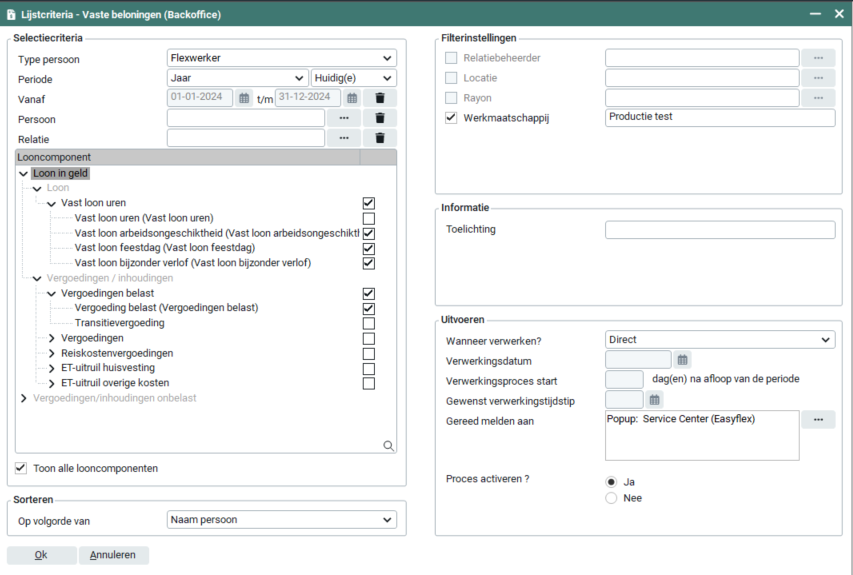Select the Nee radio button
This screenshot has height=575, width=853.
[611, 498]
